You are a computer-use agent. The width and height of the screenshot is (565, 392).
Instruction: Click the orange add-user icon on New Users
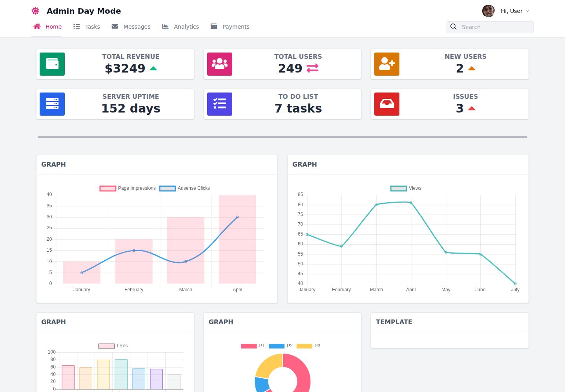coord(387,64)
